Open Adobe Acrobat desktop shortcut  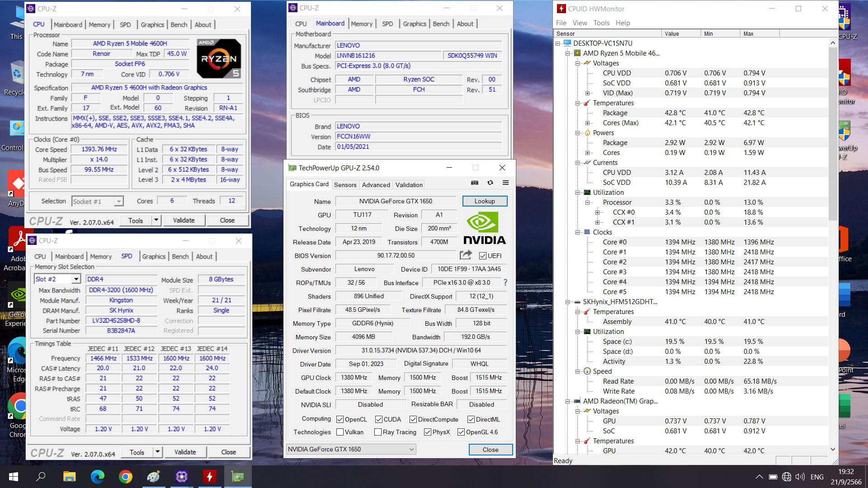point(18,249)
